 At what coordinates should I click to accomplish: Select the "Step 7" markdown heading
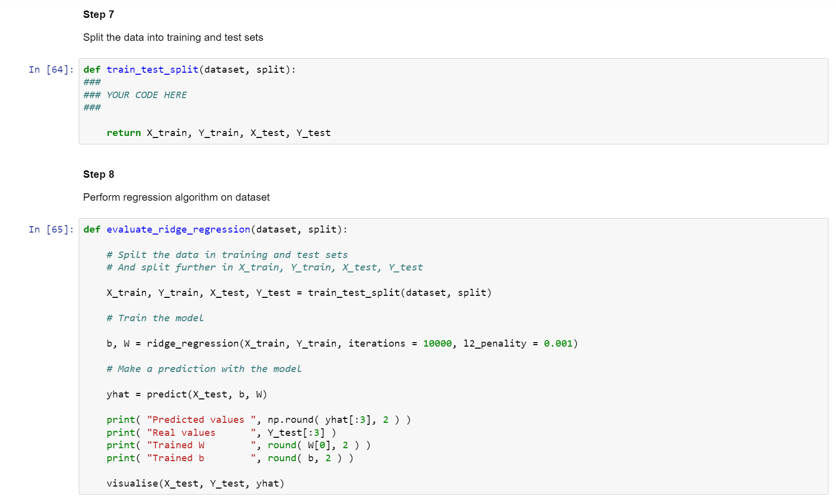click(98, 14)
